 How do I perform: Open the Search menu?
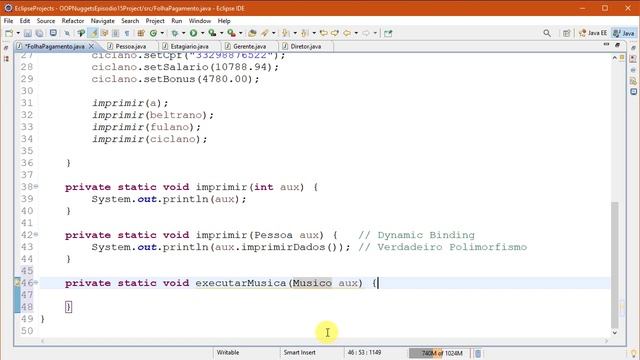[130, 21]
